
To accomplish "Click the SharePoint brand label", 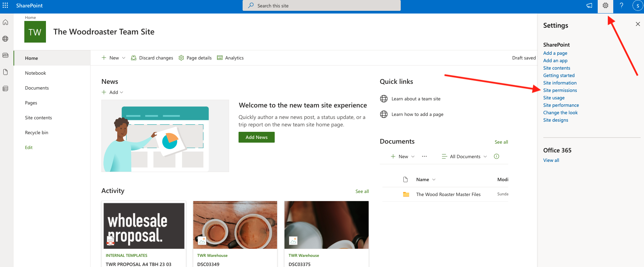I will 29,5.
